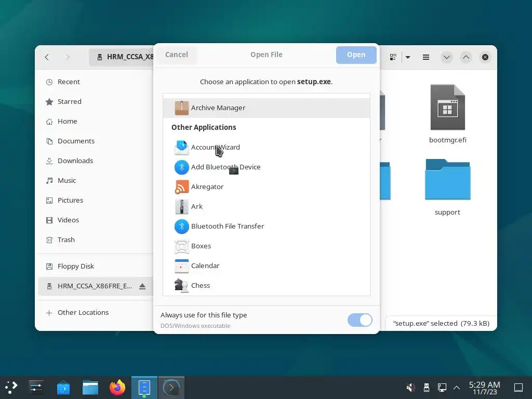Toggle list/grid view in Files

[393, 57]
